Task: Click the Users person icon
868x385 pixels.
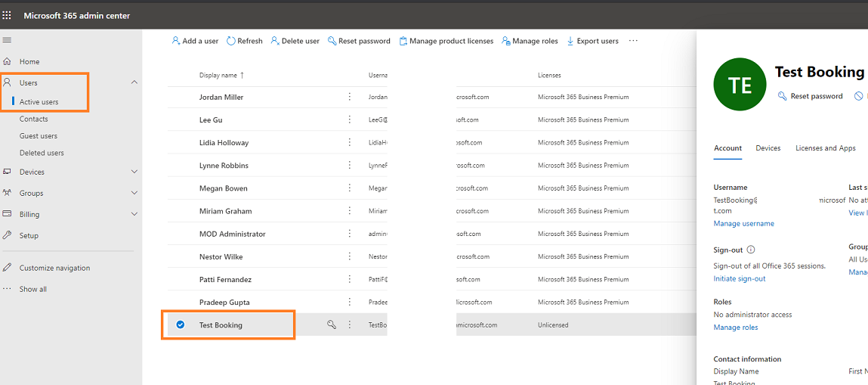Action: tap(8, 82)
